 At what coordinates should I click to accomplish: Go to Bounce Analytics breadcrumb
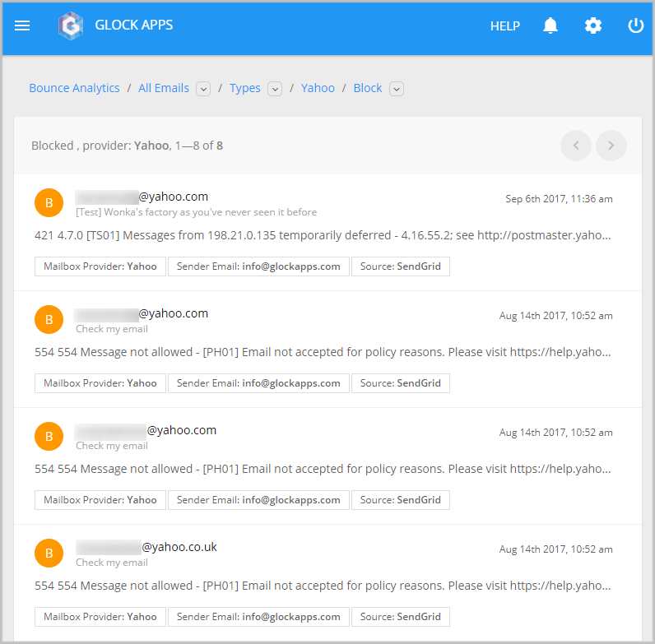pyautogui.click(x=74, y=88)
